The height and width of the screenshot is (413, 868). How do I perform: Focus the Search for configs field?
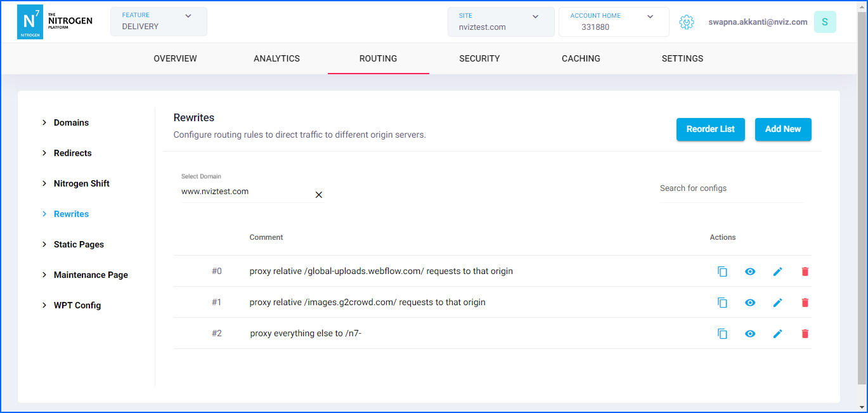click(x=731, y=188)
